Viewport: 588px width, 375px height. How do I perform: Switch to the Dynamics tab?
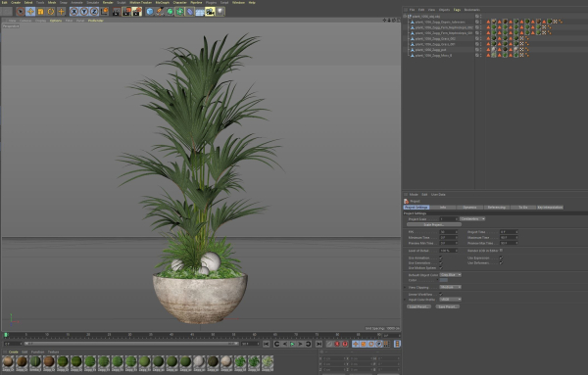pos(469,208)
